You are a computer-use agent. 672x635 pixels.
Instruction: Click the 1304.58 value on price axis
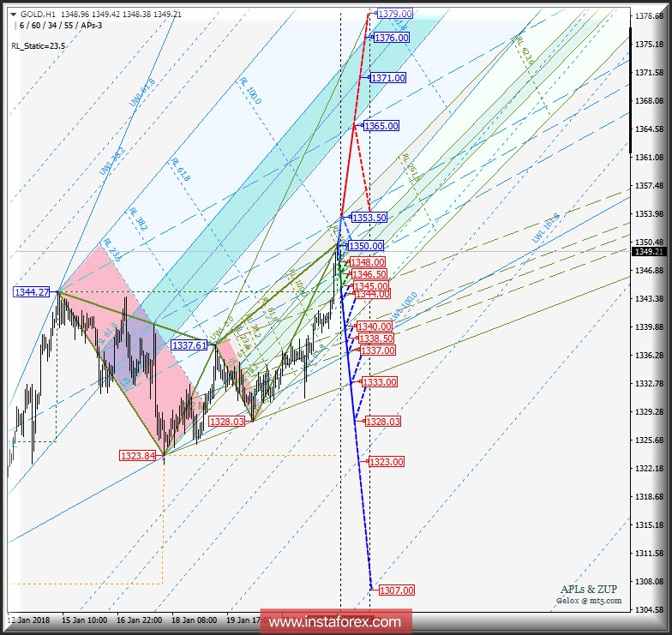(x=649, y=610)
